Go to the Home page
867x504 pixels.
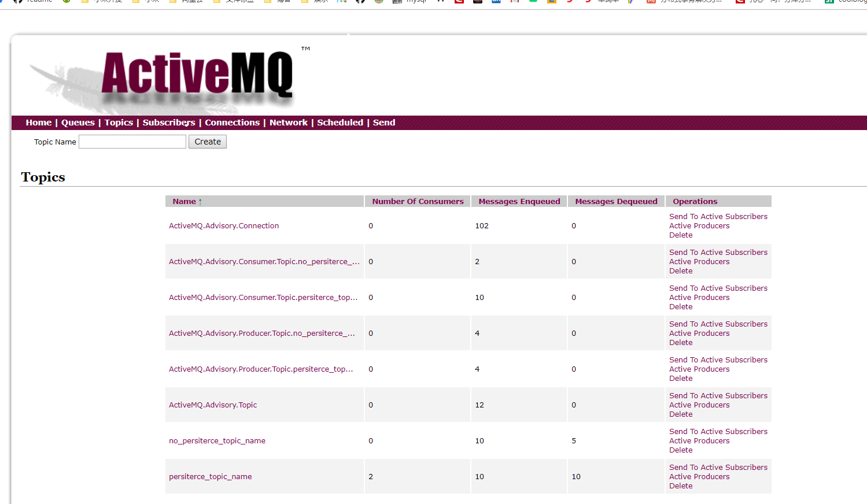click(39, 123)
